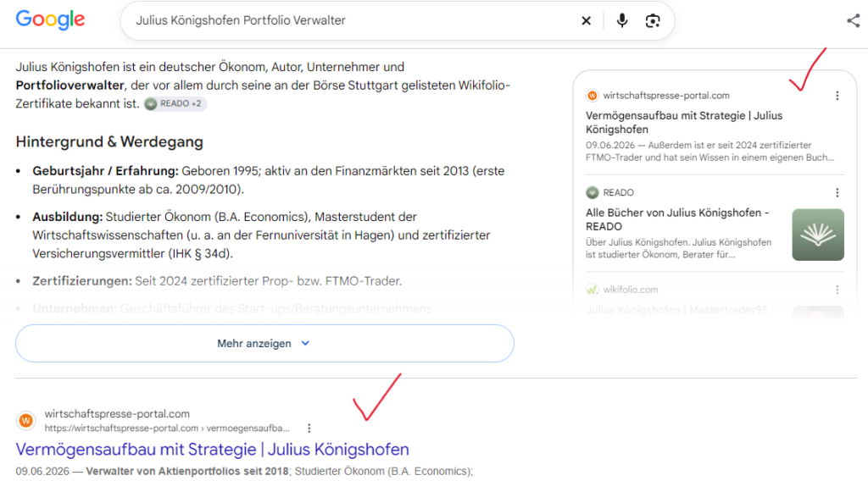Open options menu for wirtschaftspresse-portal.com source card
The height and width of the screenshot is (481, 868).
[837, 96]
